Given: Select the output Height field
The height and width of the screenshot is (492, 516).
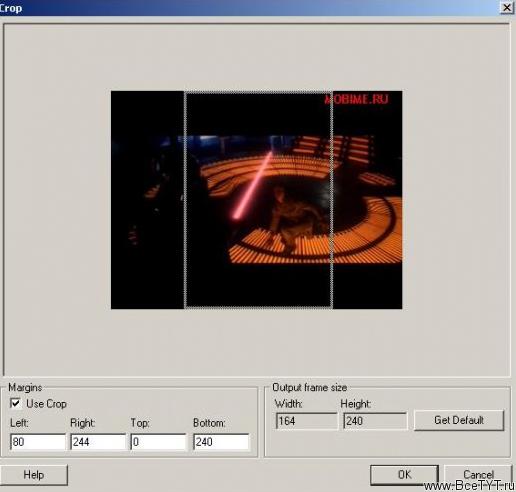Looking at the screenshot, I should pyautogui.click(x=375, y=421).
